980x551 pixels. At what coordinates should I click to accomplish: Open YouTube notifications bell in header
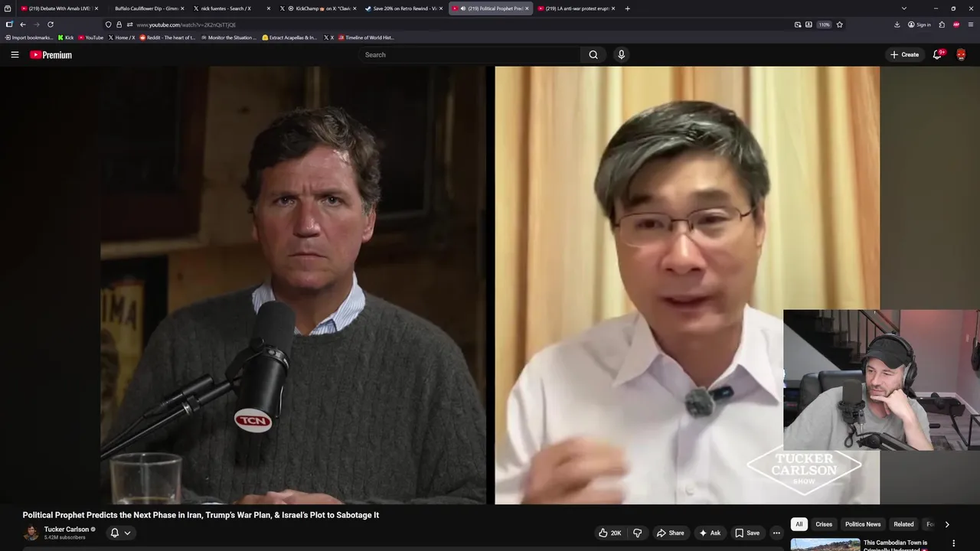coord(937,54)
